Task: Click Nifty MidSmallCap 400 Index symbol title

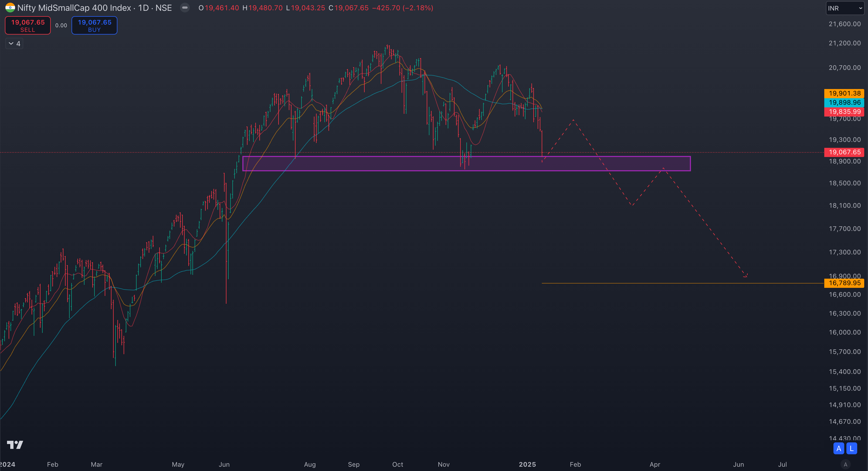Action: pyautogui.click(x=74, y=8)
